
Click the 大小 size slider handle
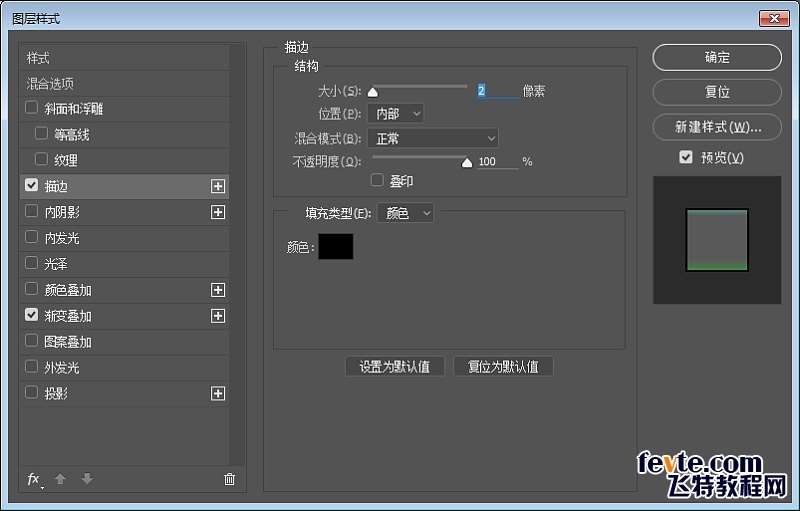(x=373, y=92)
